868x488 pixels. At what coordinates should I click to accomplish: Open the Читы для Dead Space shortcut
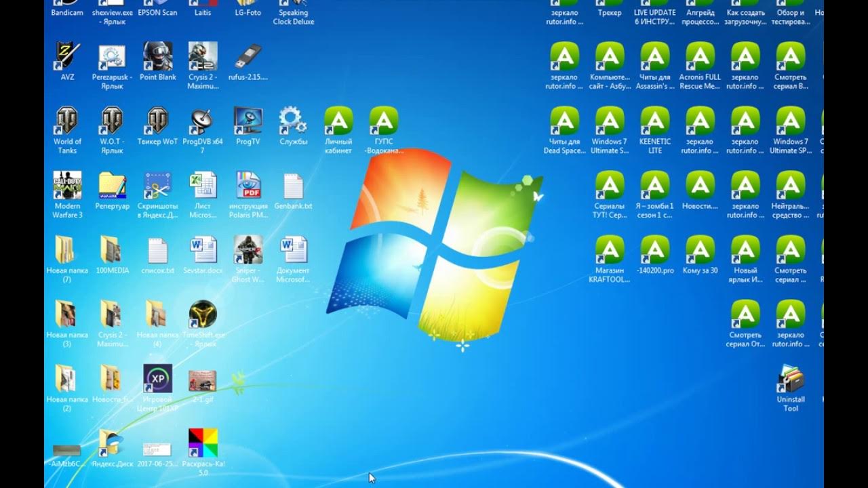[564, 121]
